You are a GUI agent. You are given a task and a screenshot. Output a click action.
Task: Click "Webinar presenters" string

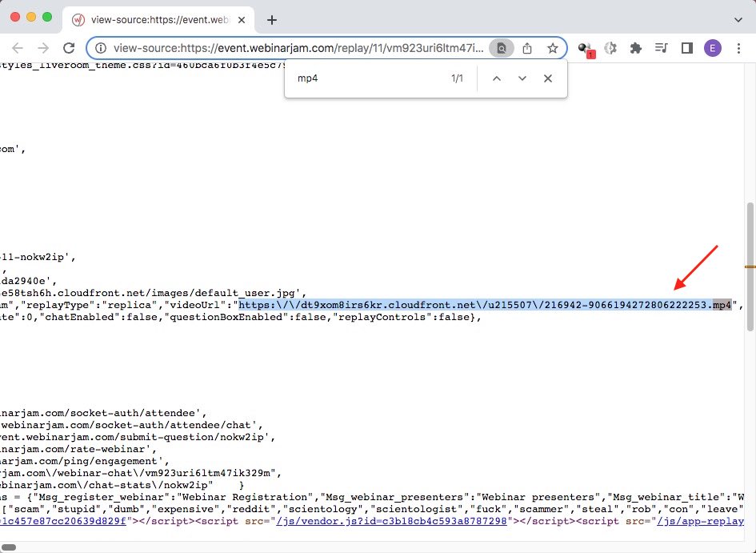538,497
